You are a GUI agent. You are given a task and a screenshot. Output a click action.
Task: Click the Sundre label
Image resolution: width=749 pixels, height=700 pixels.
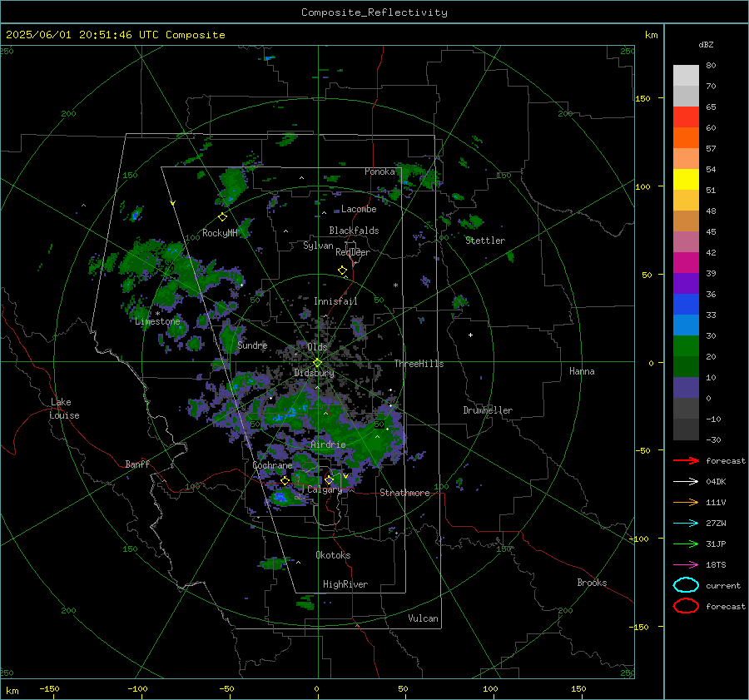pos(252,345)
